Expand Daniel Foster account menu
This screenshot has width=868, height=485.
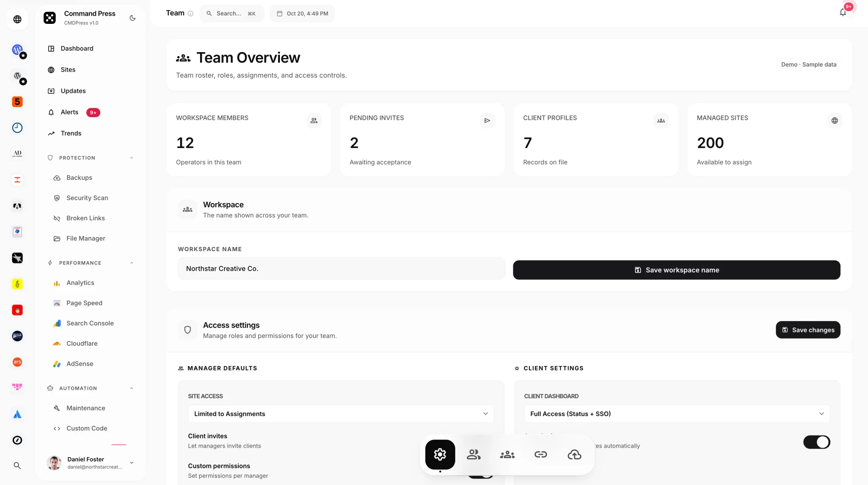pos(132,463)
